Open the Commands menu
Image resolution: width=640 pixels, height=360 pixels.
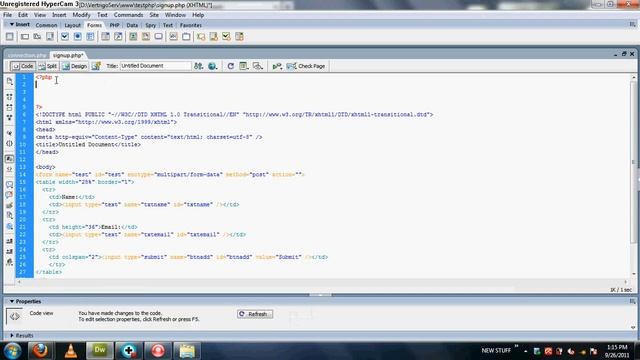point(128,15)
